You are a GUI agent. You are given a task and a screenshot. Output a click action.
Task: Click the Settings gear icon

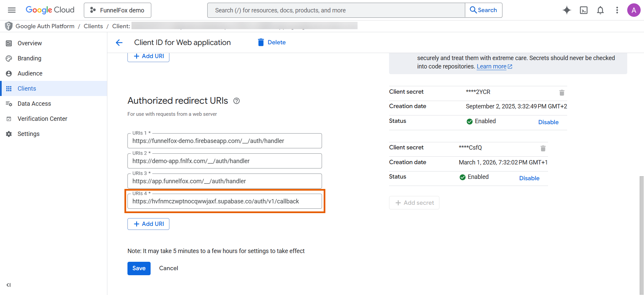pyautogui.click(x=9, y=134)
